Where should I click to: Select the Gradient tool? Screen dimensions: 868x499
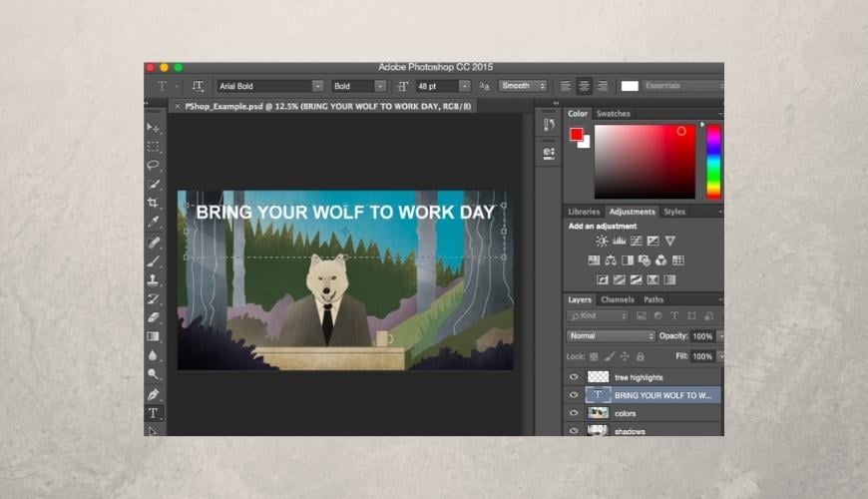(x=154, y=336)
